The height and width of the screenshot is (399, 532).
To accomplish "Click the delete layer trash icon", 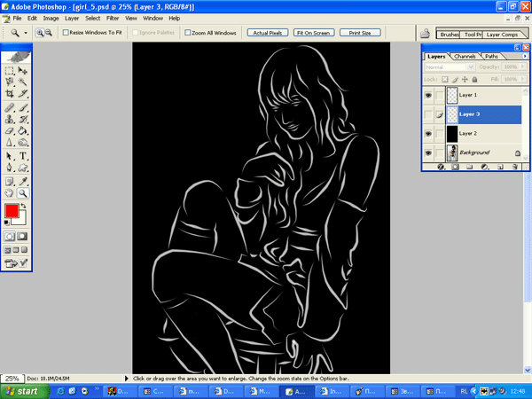I will point(514,167).
